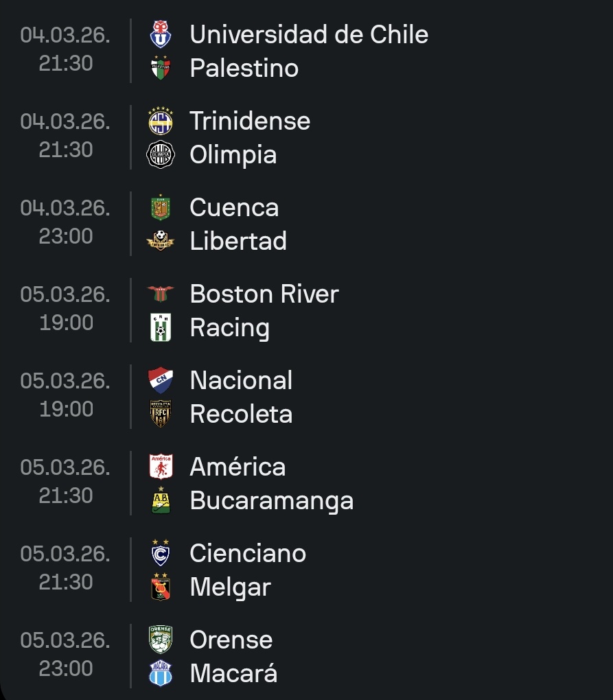
Task: Click the Universidad de Chile crest icon
Action: 161,35
